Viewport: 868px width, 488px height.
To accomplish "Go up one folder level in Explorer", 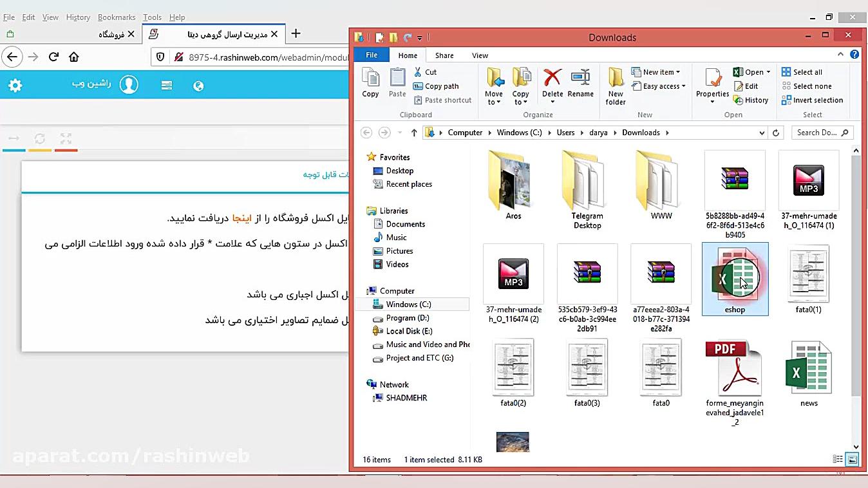I will [x=414, y=133].
